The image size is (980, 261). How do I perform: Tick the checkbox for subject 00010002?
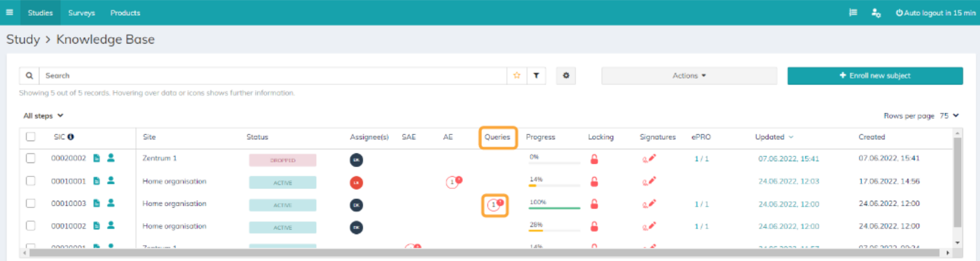point(30,226)
